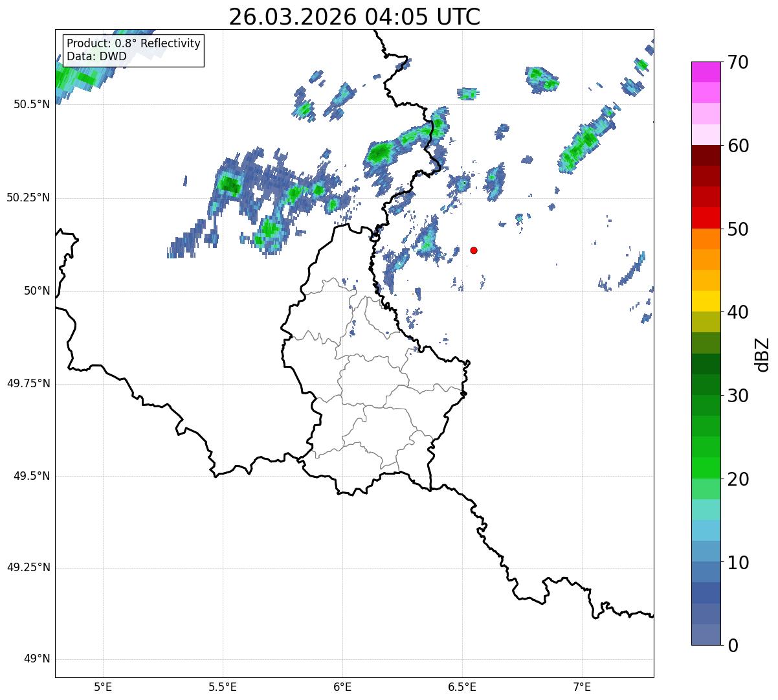This screenshot has width=778, height=700.
Task: Click the 5°E longitude label
Action: tap(103, 686)
